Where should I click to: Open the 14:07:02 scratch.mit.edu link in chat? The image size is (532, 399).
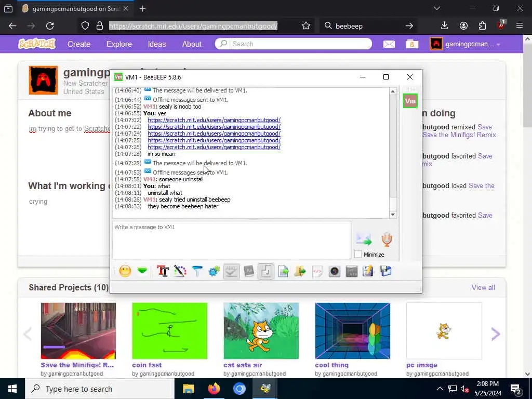tap(214, 120)
